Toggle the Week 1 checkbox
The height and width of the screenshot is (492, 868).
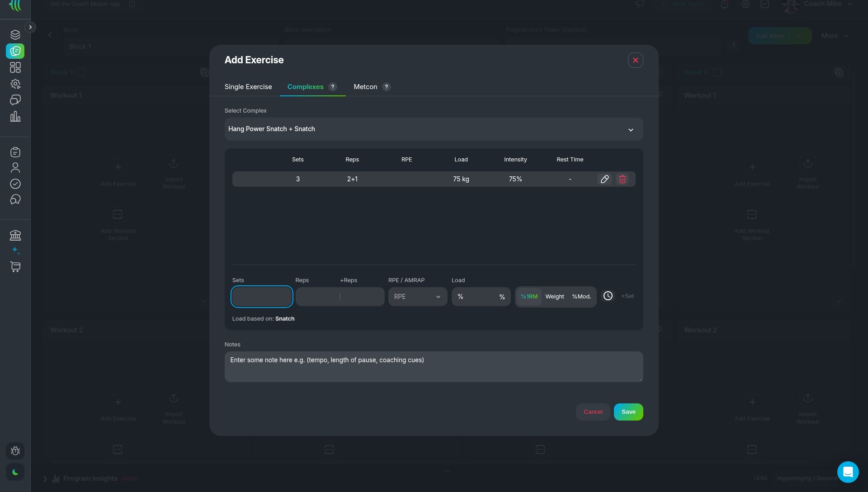pyautogui.click(x=81, y=72)
